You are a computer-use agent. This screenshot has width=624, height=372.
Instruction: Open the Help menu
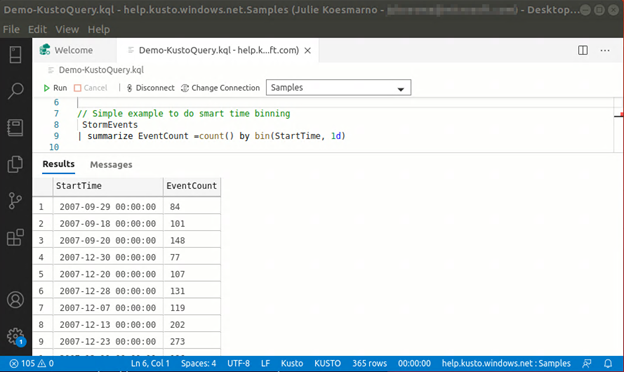(x=99, y=29)
